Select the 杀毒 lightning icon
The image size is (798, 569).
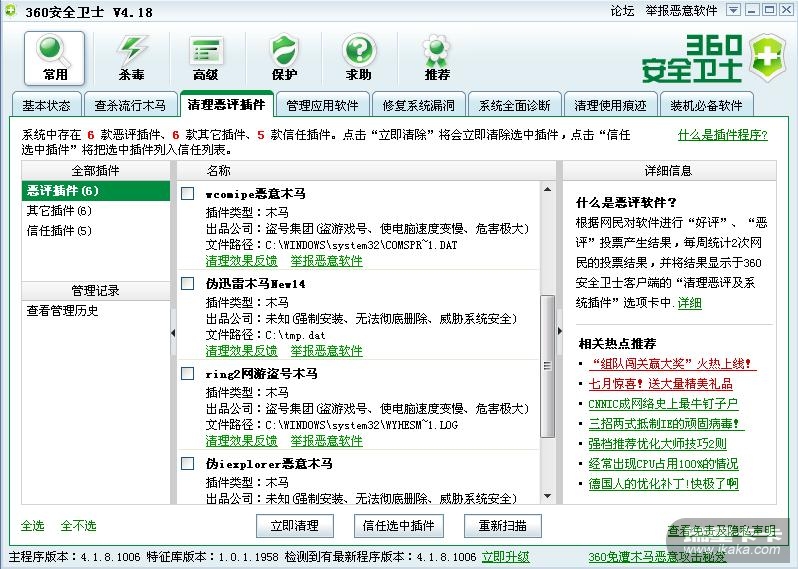tap(131, 58)
